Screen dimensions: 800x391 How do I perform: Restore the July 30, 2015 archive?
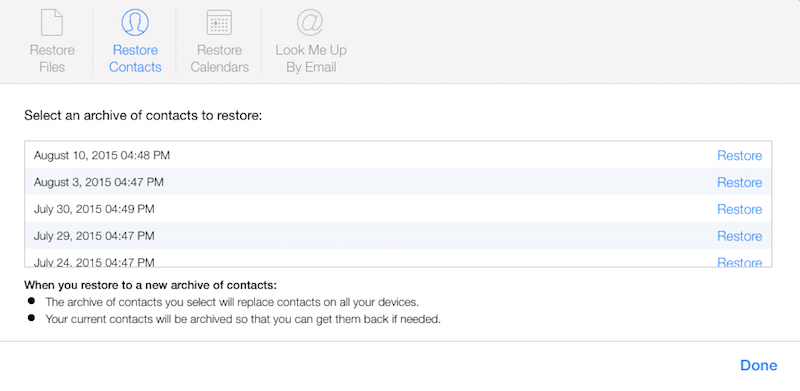[739, 209]
